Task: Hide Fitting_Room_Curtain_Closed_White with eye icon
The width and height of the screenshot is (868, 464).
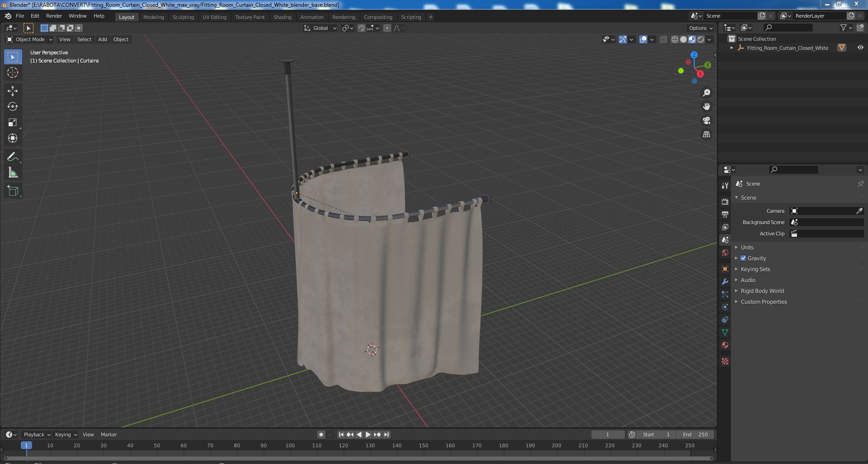Action: (x=860, y=48)
